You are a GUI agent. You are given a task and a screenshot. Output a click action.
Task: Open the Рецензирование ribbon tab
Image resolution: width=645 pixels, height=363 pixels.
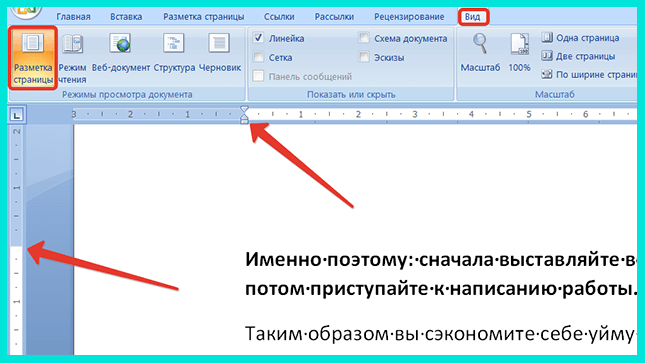tap(409, 17)
